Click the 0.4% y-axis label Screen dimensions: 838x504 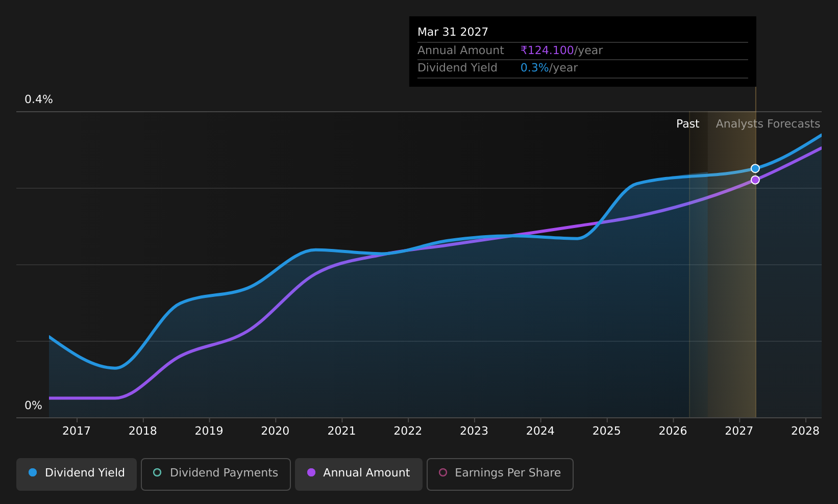coord(39,99)
